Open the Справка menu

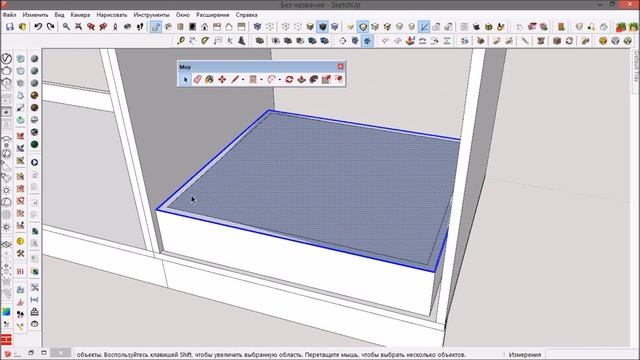246,15
